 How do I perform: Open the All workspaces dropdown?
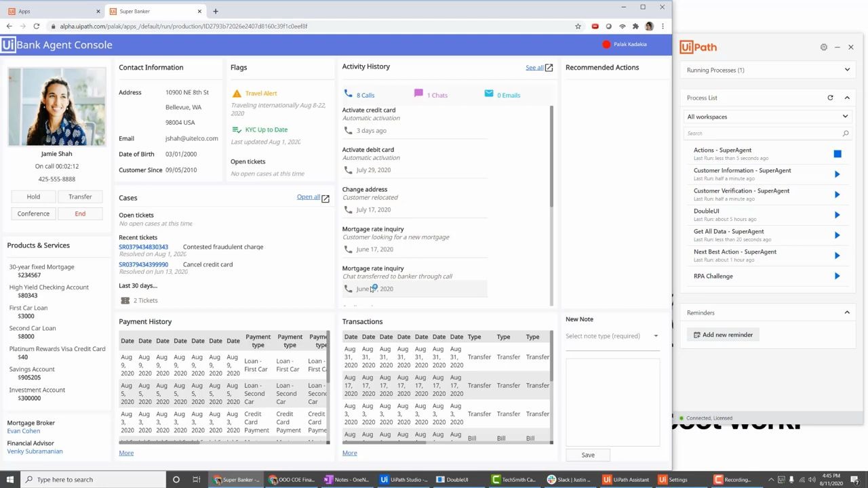coord(768,117)
